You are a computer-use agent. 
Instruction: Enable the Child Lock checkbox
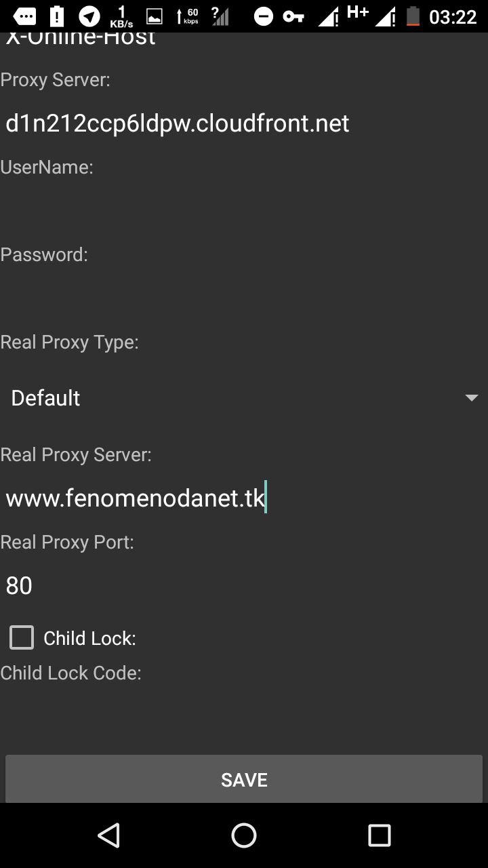click(x=22, y=637)
